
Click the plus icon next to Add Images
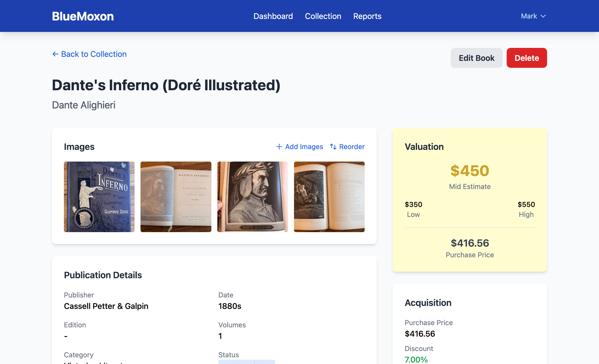point(279,147)
